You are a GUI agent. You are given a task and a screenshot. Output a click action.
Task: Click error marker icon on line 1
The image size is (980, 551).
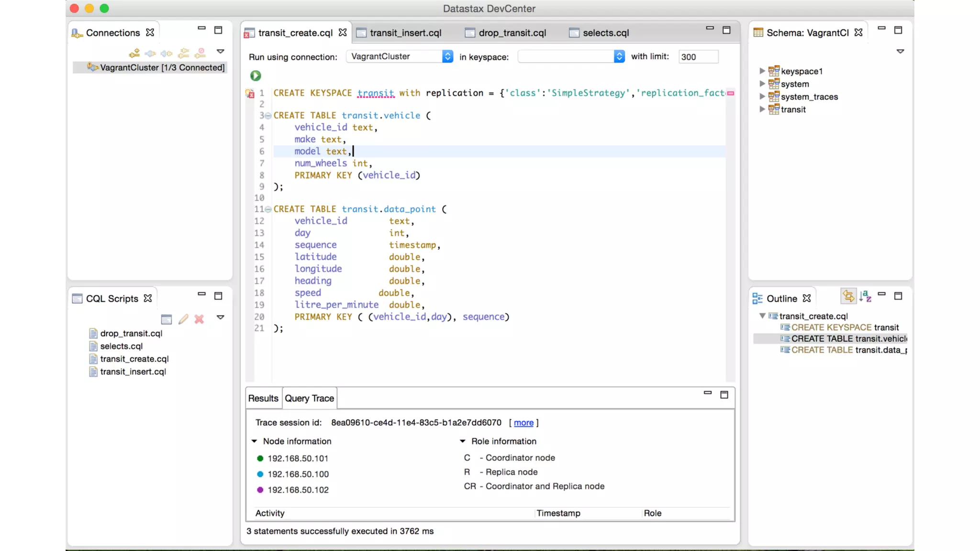[250, 93]
